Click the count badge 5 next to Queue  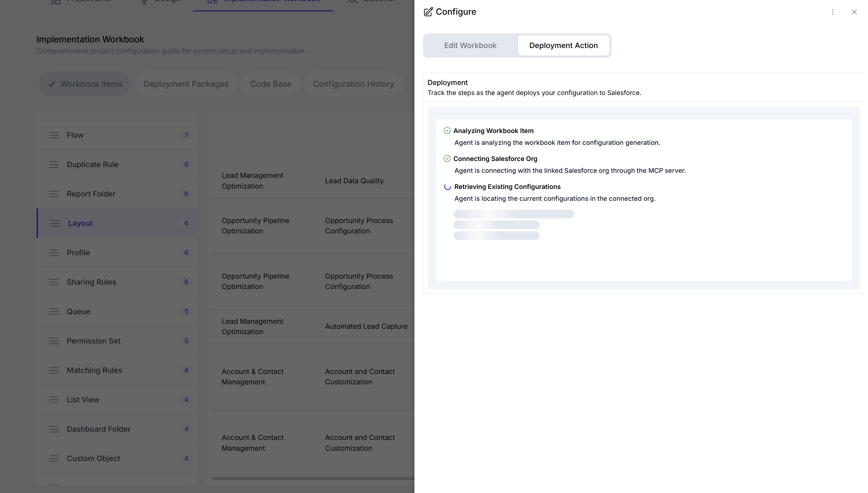186,312
